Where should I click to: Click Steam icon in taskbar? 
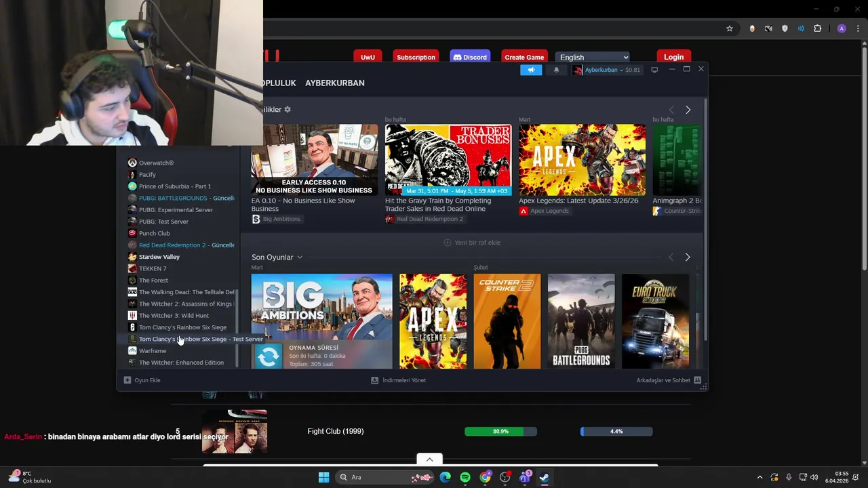point(544,477)
